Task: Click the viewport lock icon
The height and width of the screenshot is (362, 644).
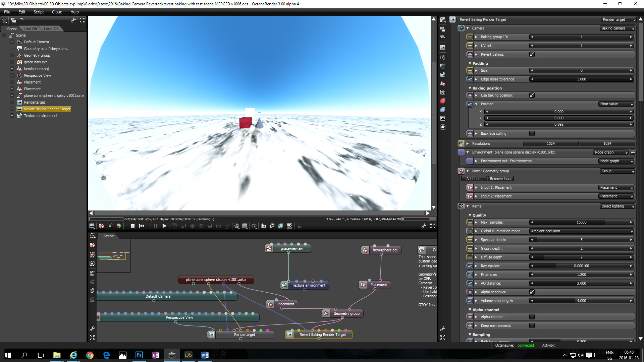Action: pos(299,226)
